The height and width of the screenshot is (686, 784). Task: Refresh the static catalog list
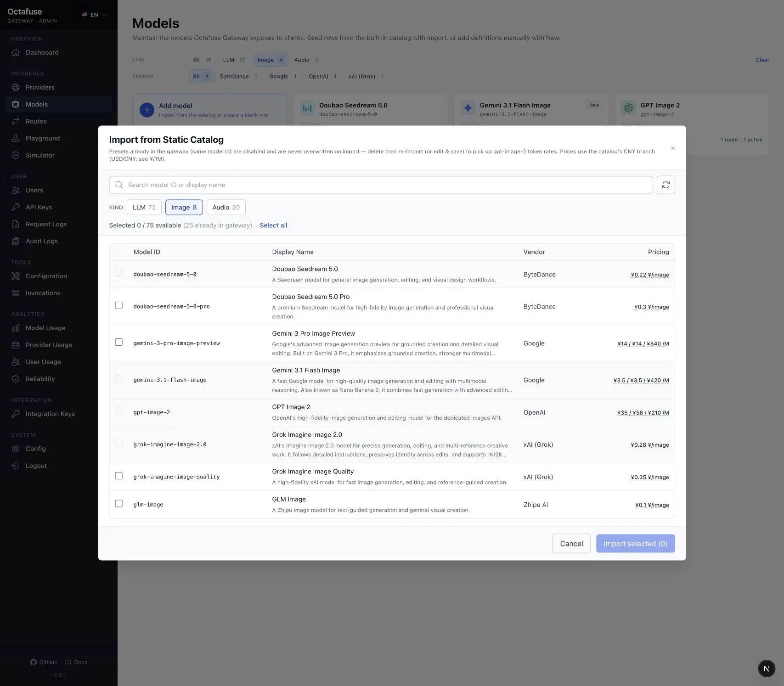[x=666, y=185]
